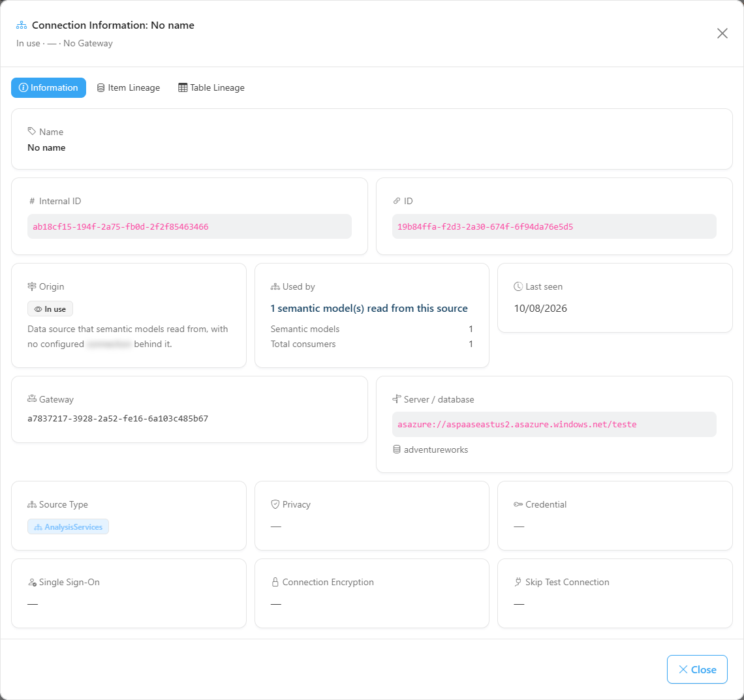This screenshot has width=744, height=700.
Task: Click the plug icon beside Skip Test Connection
Action: [518, 582]
